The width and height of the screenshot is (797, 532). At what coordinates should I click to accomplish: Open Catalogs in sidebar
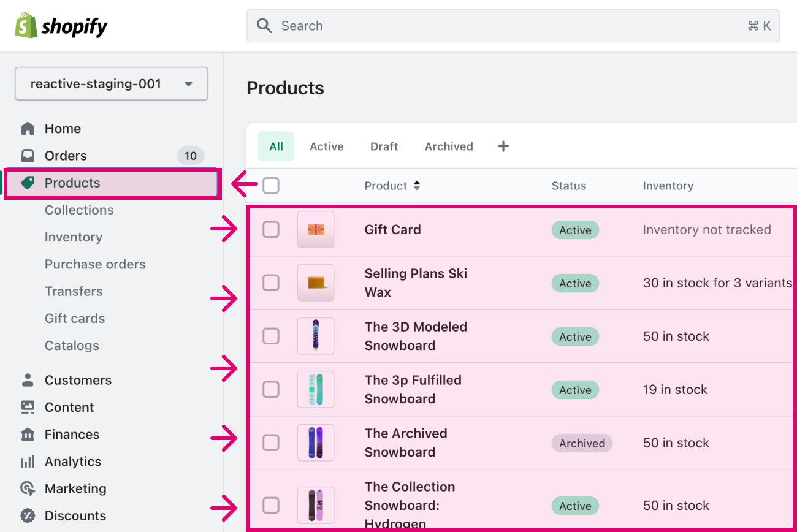72,346
